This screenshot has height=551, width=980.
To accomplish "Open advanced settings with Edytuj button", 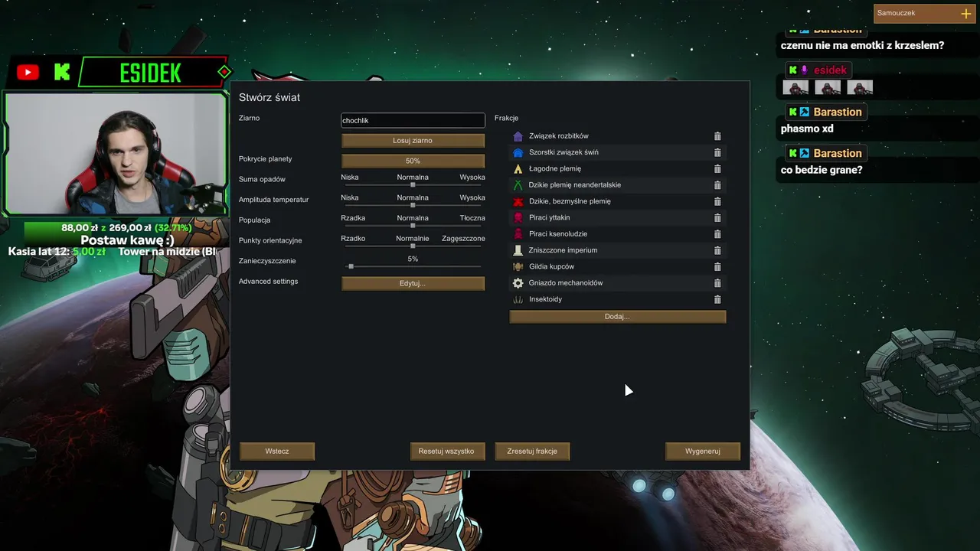I will pos(413,284).
